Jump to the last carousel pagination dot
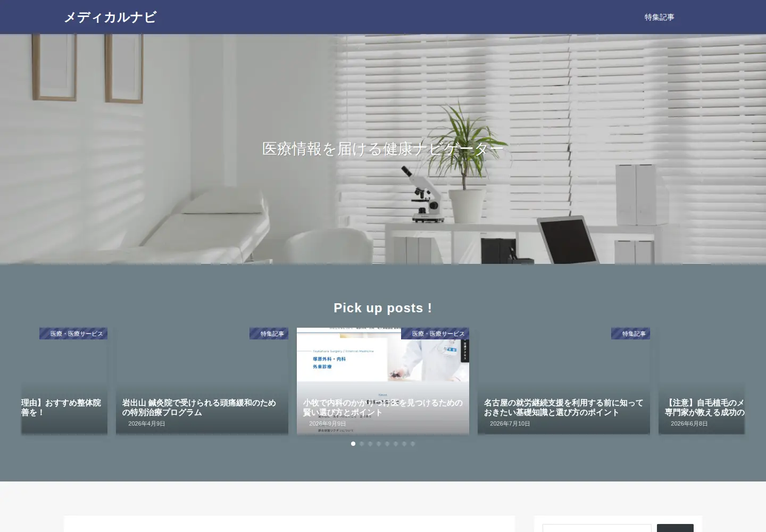 pyautogui.click(x=413, y=444)
